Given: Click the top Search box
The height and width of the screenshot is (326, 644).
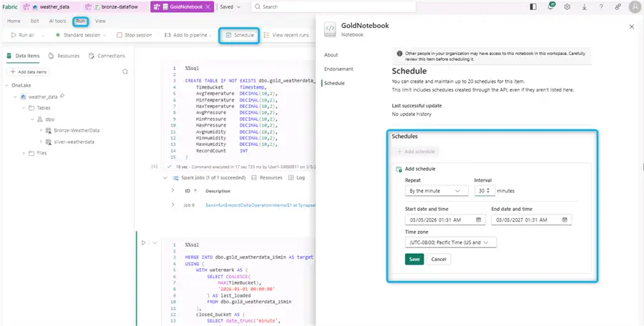Looking at the screenshot, I should point(333,6).
